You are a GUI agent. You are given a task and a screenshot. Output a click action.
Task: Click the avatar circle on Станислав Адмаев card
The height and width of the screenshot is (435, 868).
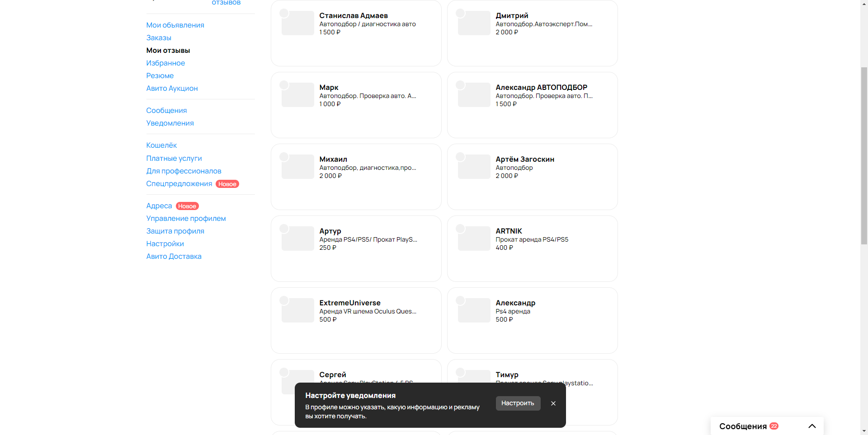(x=284, y=13)
